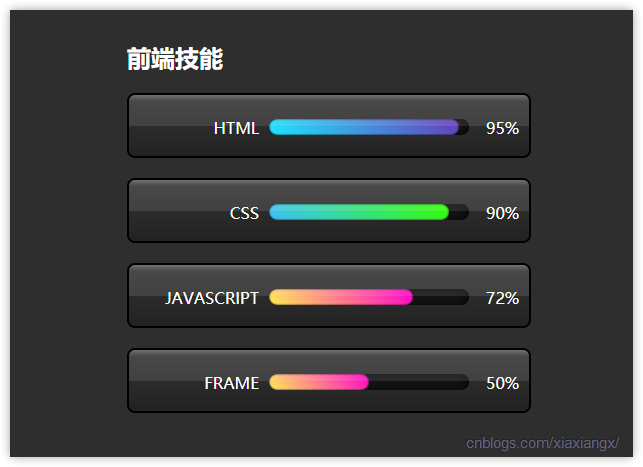
Task: Select the JAVASCRIPT label text
Action: coord(212,298)
